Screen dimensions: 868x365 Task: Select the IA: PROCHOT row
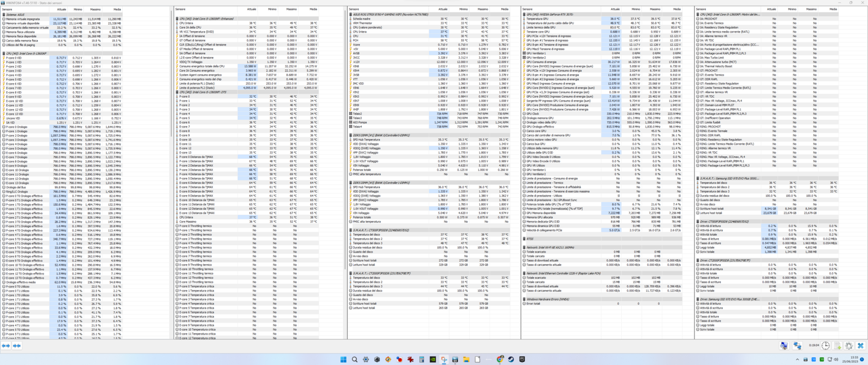[768, 19]
